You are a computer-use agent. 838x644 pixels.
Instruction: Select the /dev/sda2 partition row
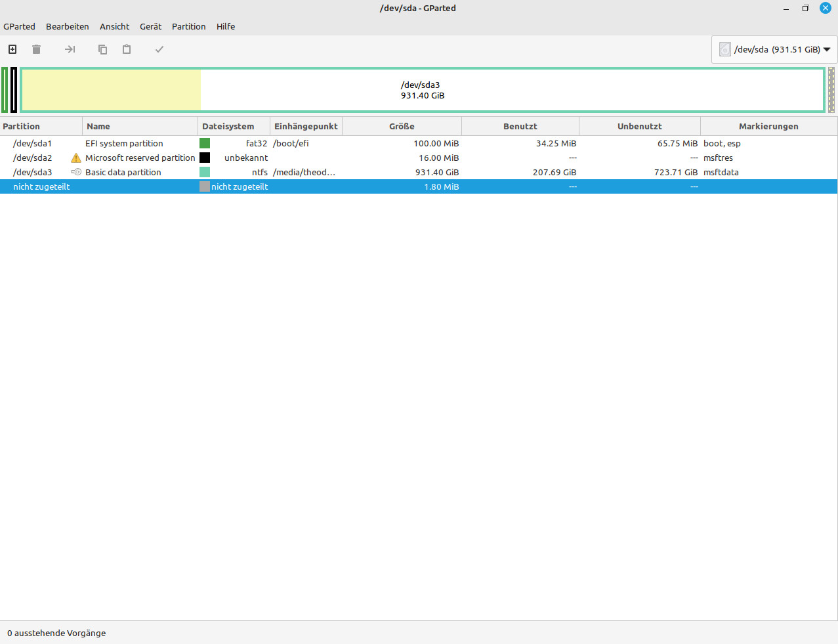[419, 158]
